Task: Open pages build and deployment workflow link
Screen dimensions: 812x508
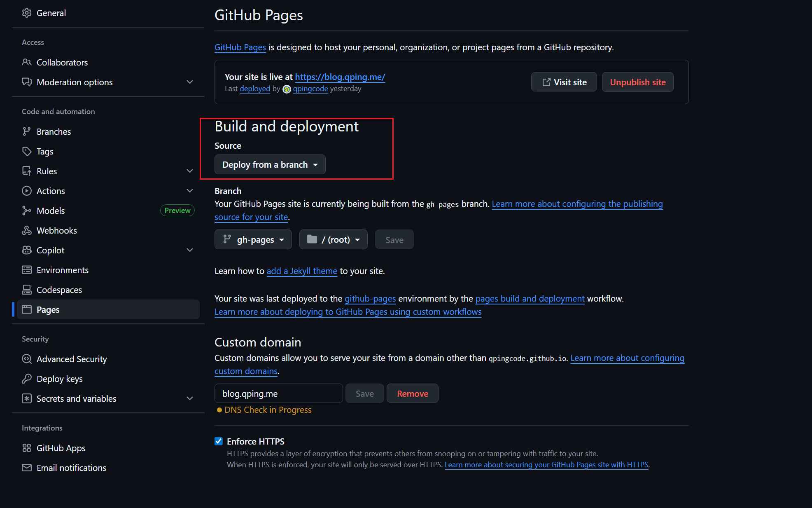Action: point(530,299)
